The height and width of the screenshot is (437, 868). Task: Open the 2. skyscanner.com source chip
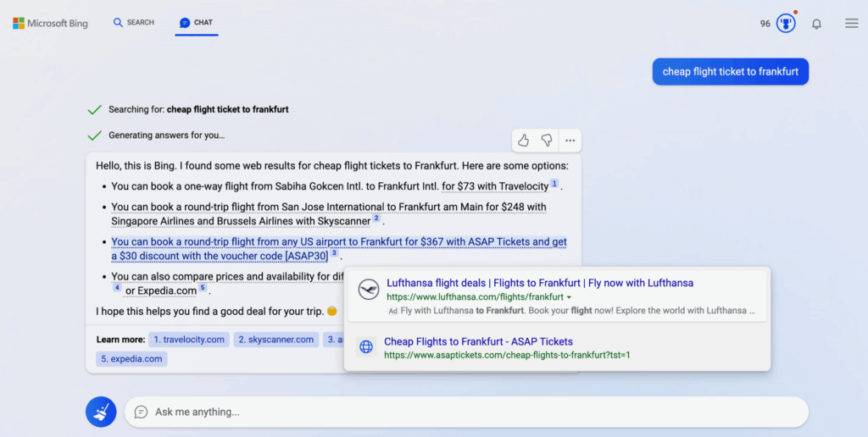[276, 340]
